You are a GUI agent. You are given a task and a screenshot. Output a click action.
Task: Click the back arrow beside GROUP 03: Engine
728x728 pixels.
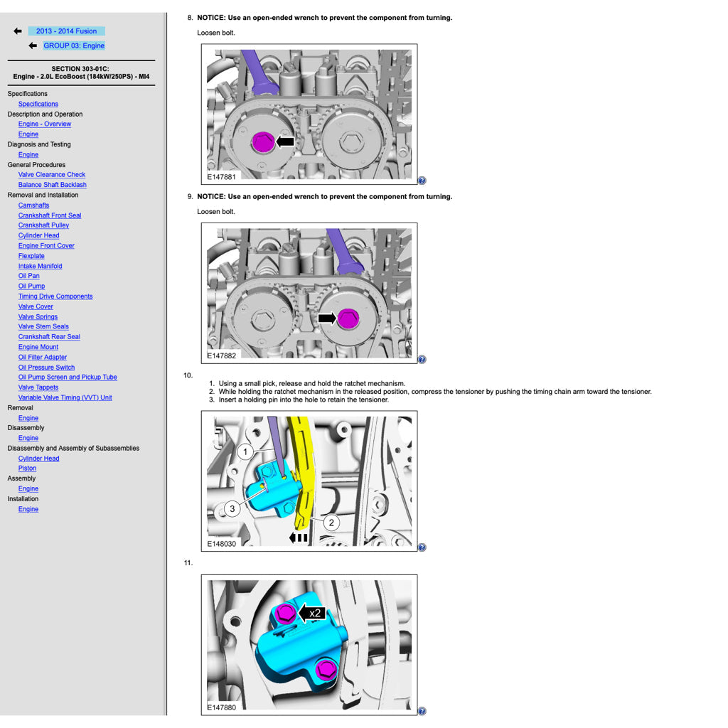(x=33, y=45)
